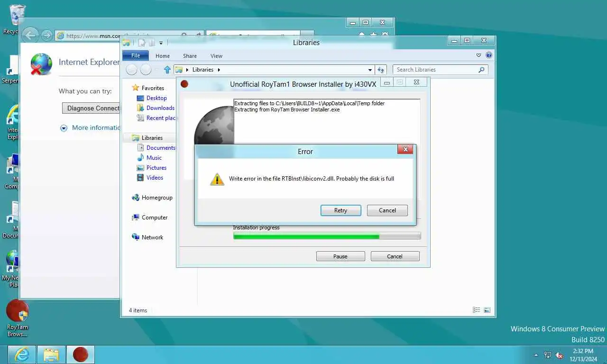607x364 pixels.
Task: Click the muted volume tray icon
Action: tap(559, 355)
